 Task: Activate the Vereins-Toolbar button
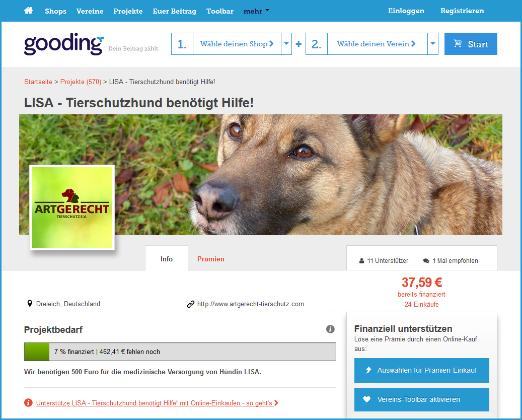click(x=422, y=399)
